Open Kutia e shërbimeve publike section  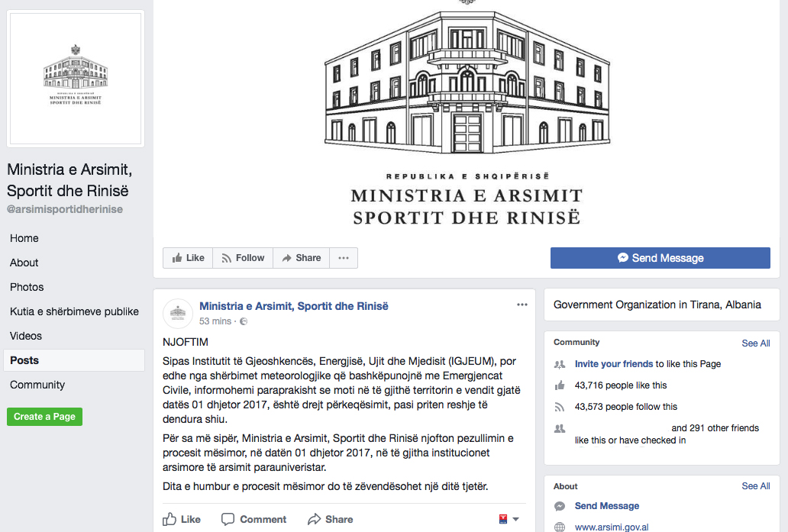click(x=74, y=311)
